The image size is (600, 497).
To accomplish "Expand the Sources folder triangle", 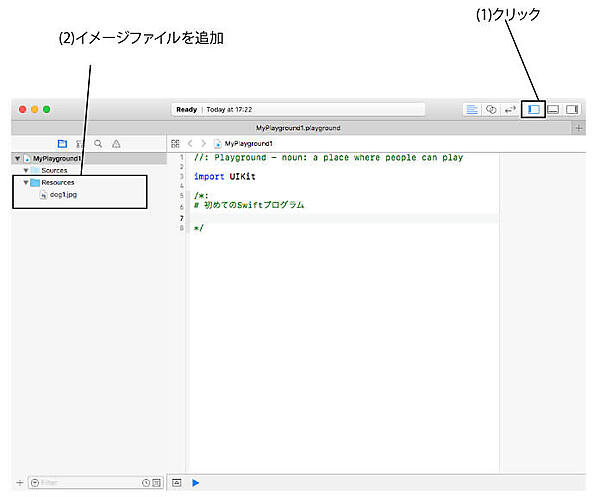I will click(26, 170).
